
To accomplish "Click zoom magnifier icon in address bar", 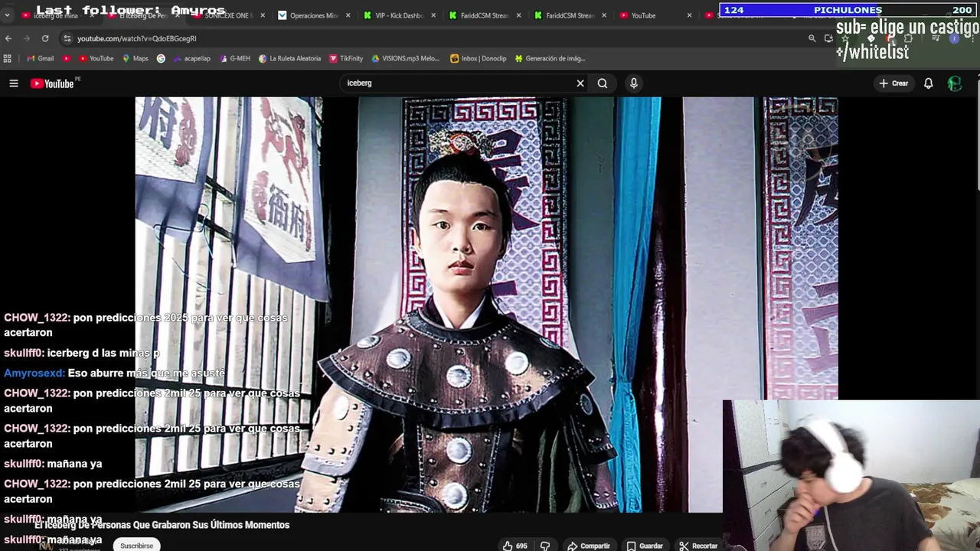I will (812, 38).
